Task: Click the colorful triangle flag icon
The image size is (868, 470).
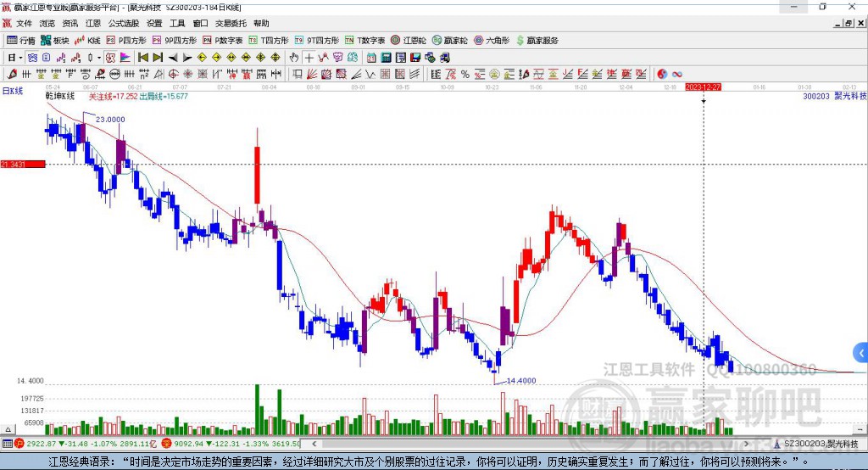Action: pyautogui.click(x=125, y=58)
